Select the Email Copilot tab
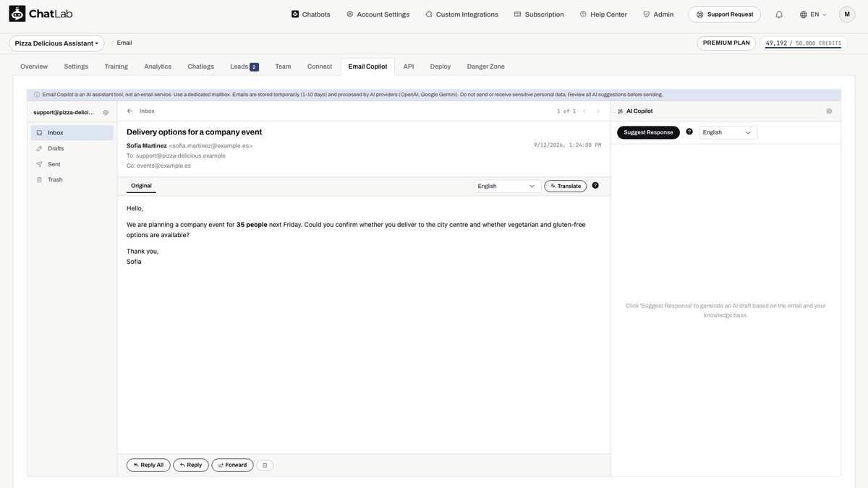868x488 pixels. [367, 67]
